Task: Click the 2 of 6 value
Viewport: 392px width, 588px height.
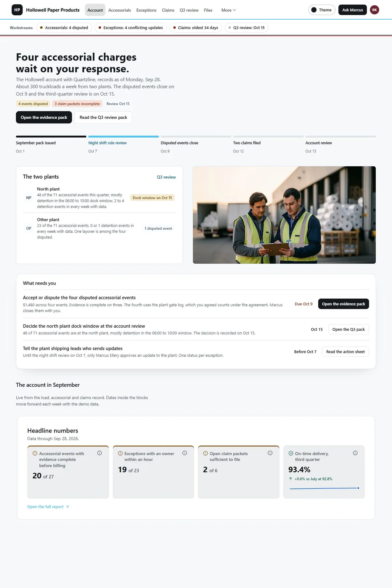Action: click(210, 470)
